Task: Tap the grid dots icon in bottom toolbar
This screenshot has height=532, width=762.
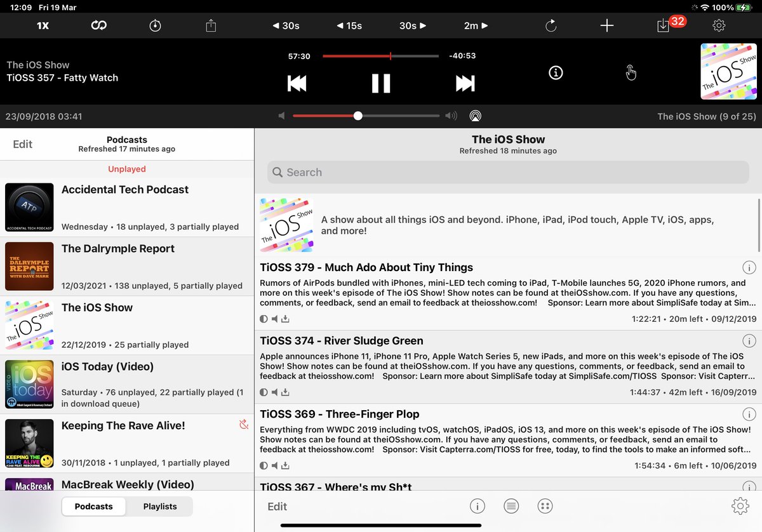Action: [545, 506]
